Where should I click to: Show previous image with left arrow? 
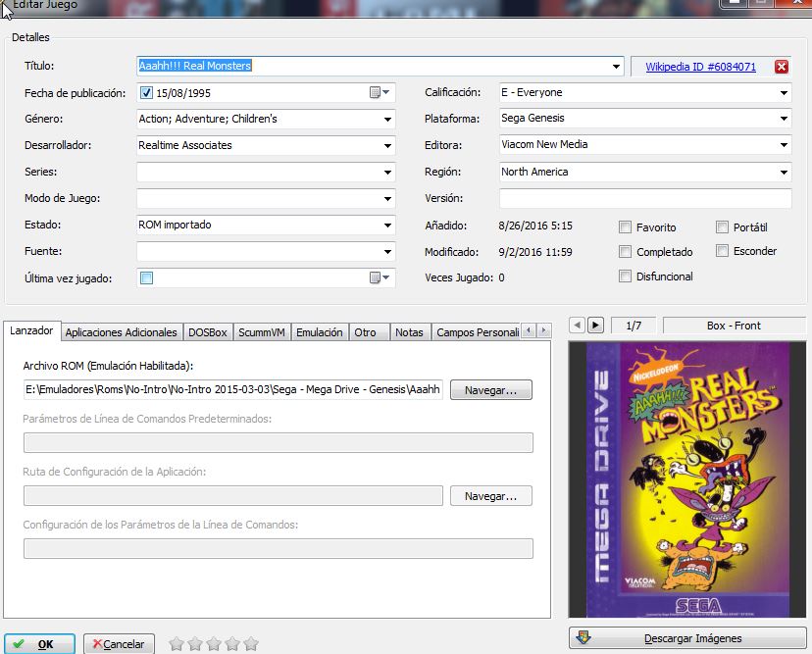point(577,326)
